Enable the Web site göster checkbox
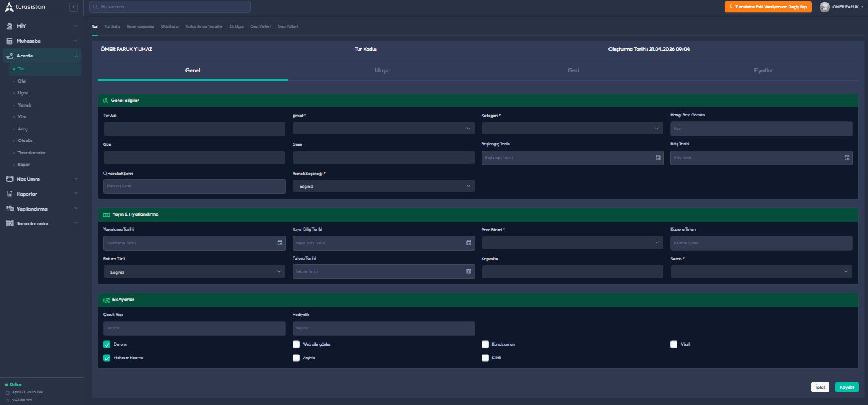 click(296, 344)
